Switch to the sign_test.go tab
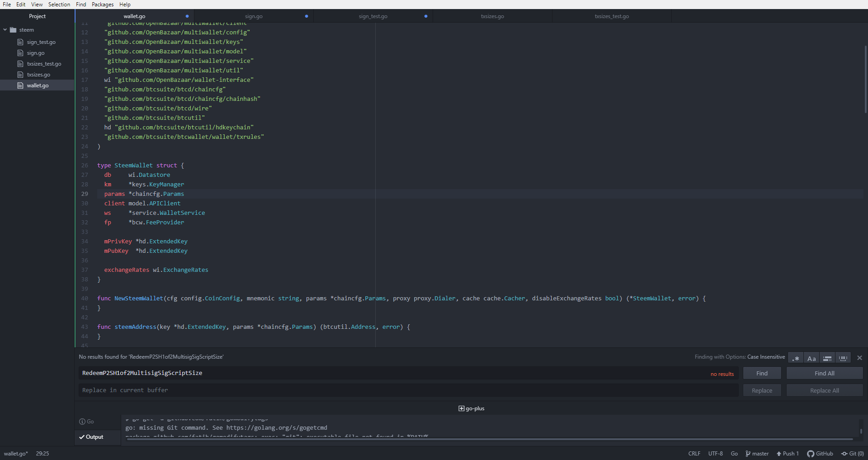 (373, 16)
